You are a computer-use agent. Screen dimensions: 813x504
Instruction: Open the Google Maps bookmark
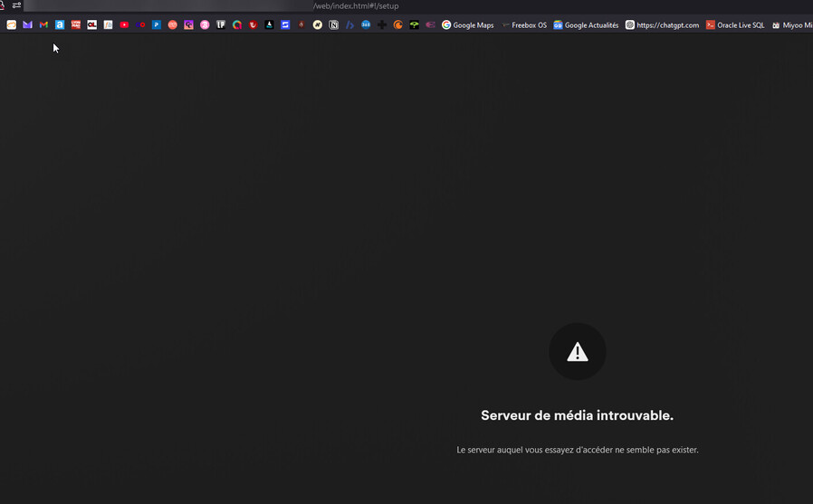click(468, 24)
